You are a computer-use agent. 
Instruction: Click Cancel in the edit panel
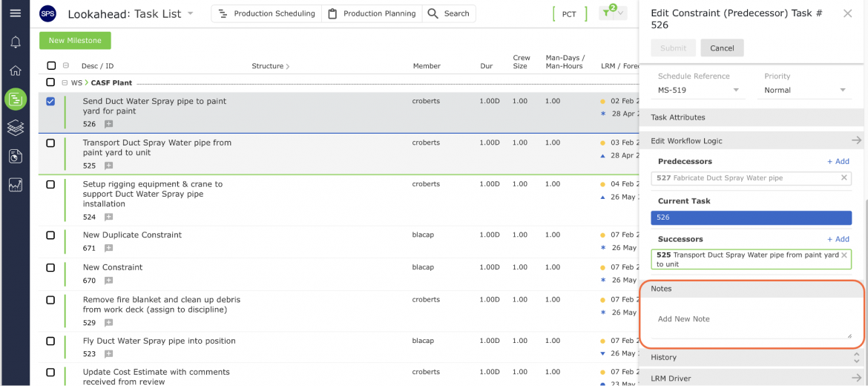[722, 48]
